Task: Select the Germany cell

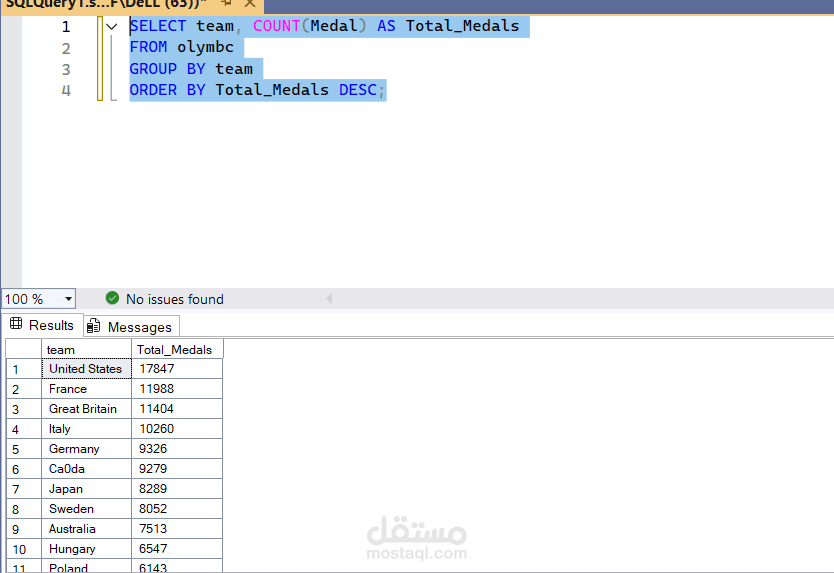Action: click(x=86, y=449)
